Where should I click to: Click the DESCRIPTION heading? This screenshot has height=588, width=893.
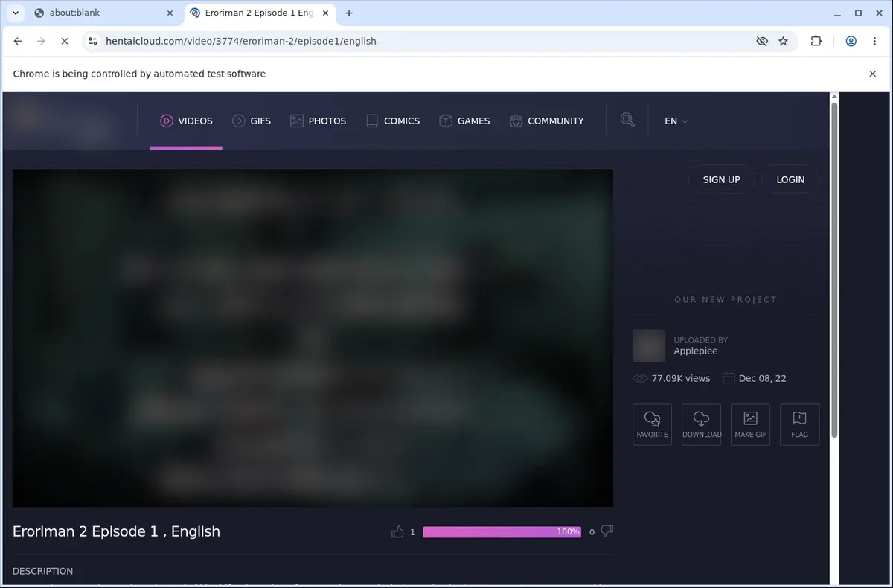pos(42,571)
